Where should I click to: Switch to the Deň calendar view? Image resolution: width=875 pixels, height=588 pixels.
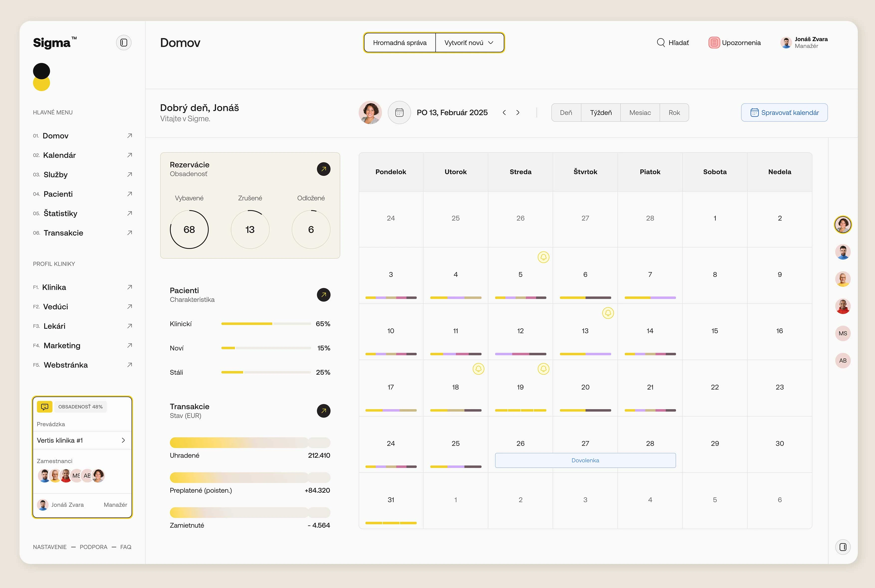[566, 112]
